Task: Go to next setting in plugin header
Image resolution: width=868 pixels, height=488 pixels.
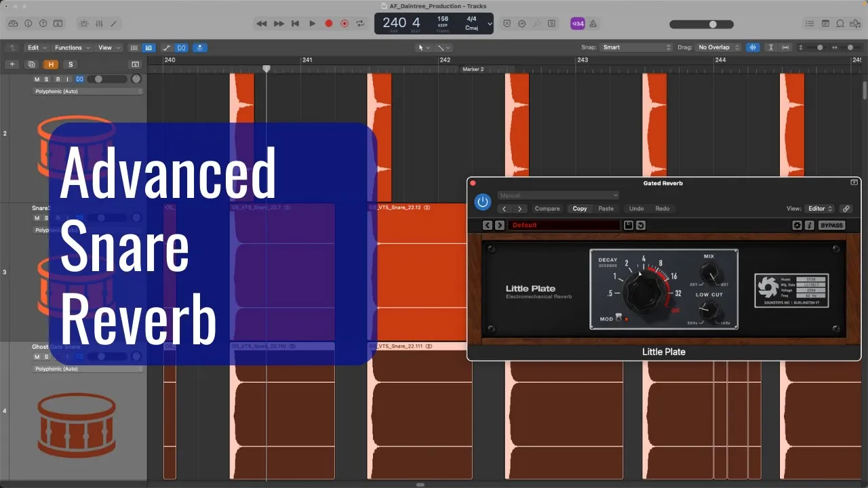Action: (x=519, y=209)
